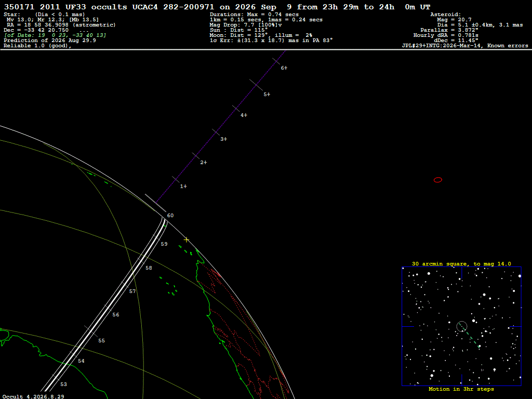The image size is (532, 399).
Task: Click the star chart inset thumbnail
Action: click(461, 326)
